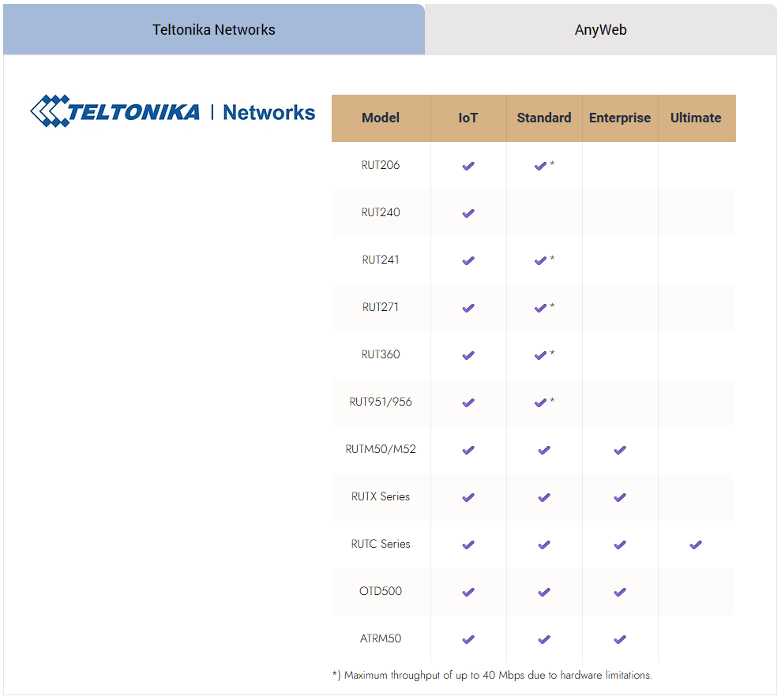Select the RUT241 model name
Viewport: 781px width, 700px height.
point(381,260)
